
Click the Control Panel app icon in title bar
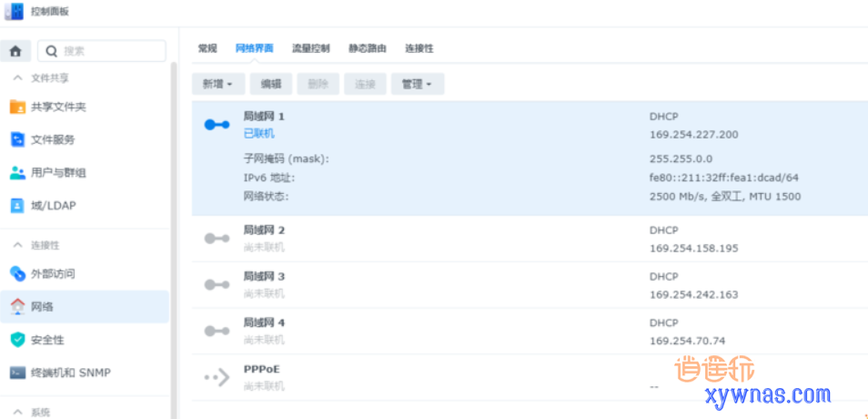14,11
